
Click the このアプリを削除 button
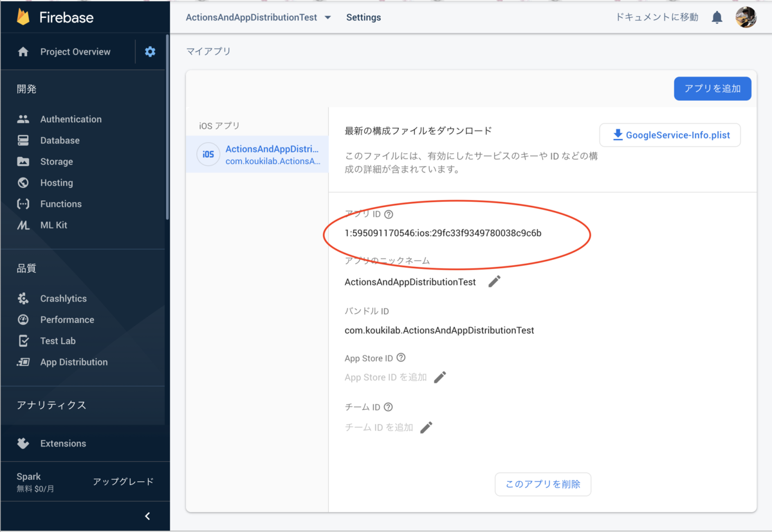[x=543, y=484]
